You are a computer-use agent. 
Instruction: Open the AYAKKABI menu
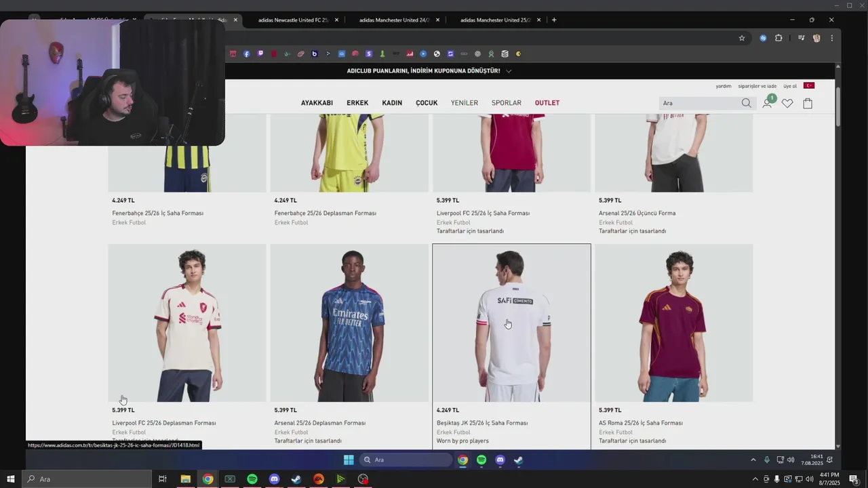317,103
